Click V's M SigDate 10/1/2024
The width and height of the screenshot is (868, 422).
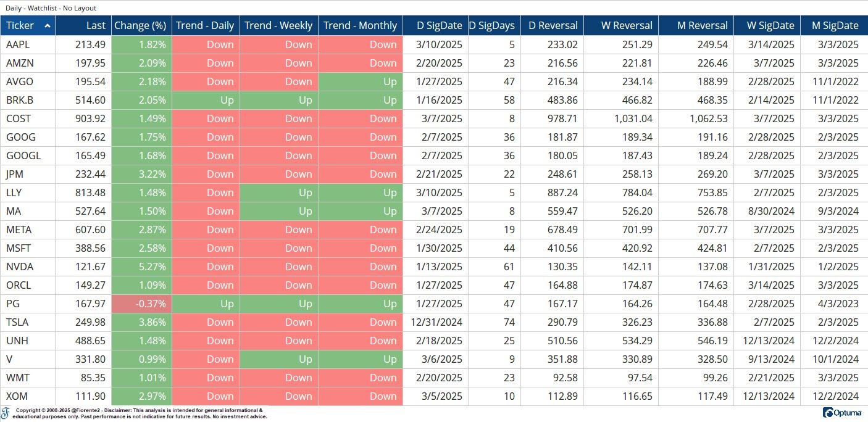coord(835,359)
